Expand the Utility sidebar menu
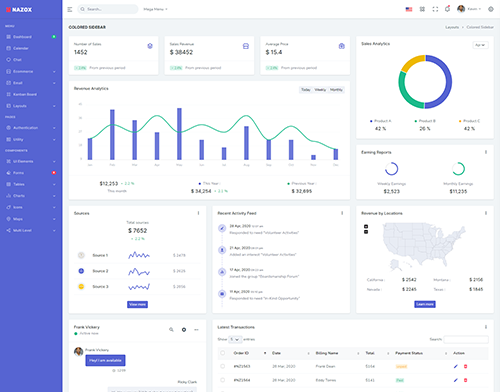 pos(31,139)
